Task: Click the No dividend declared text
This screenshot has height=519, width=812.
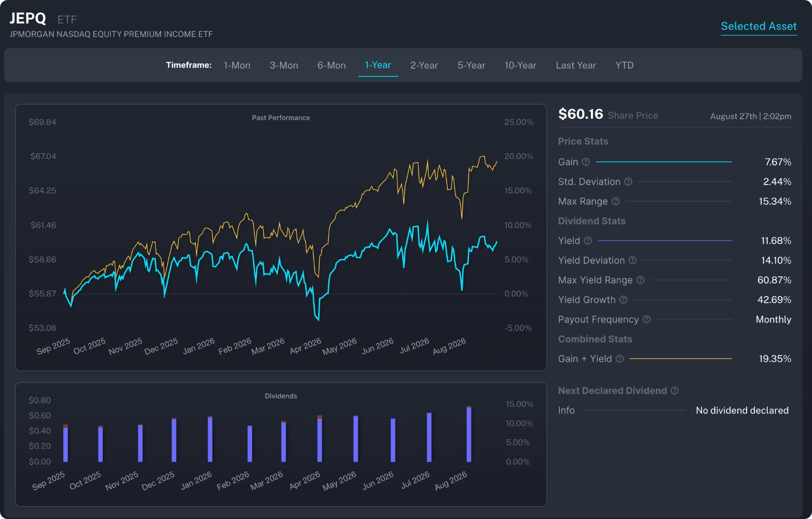Action: pos(742,410)
